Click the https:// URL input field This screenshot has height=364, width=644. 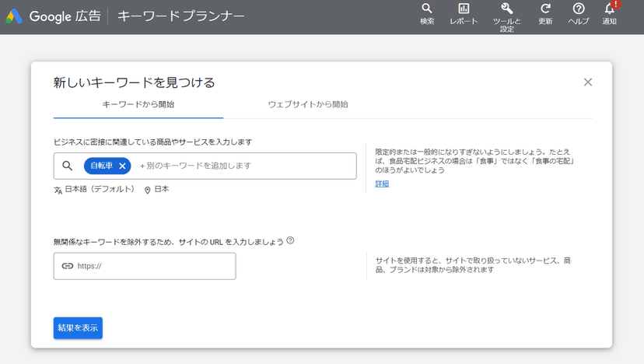pyautogui.click(x=145, y=266)
